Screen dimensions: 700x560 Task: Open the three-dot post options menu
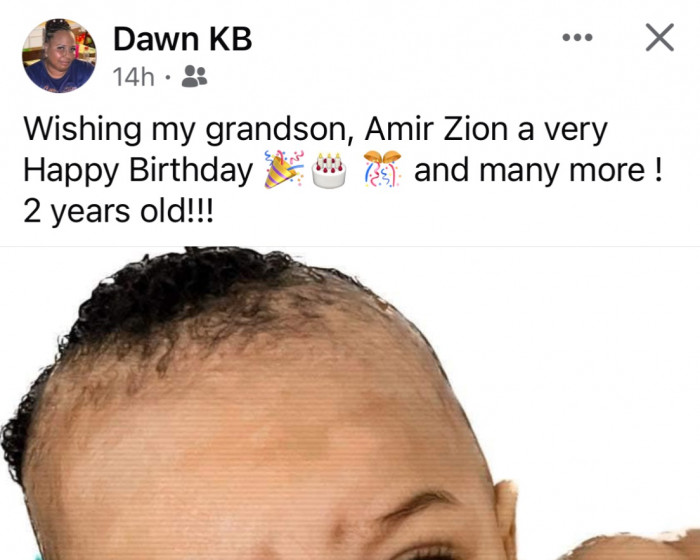577,38
